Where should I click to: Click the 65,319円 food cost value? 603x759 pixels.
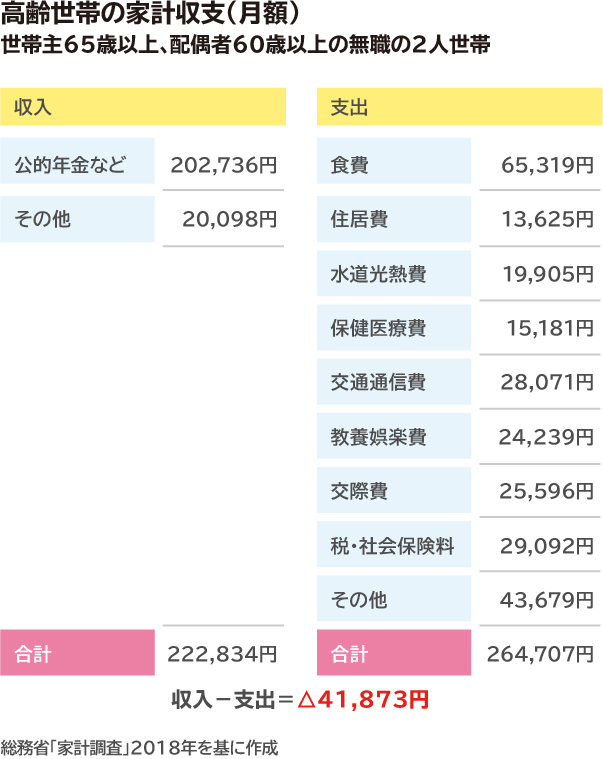pyautogui.click(x=547, y=165)
